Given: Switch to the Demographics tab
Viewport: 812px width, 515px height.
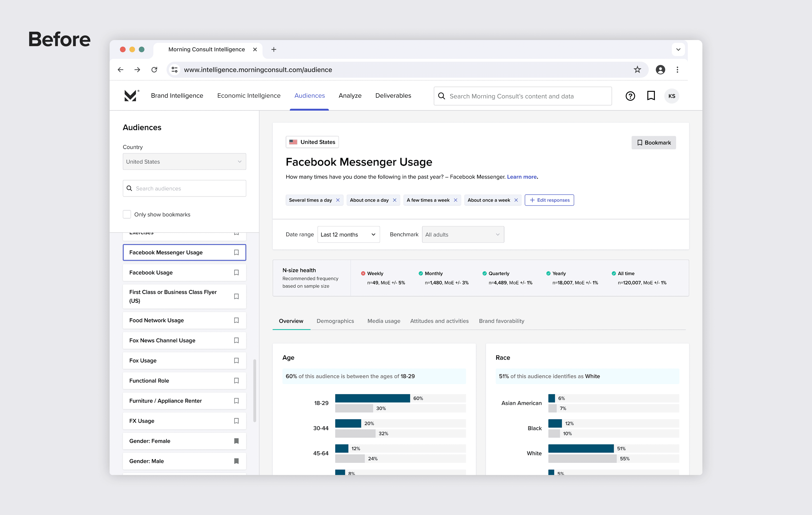Looking at the screenshot, I should click(x=335, y=321).
